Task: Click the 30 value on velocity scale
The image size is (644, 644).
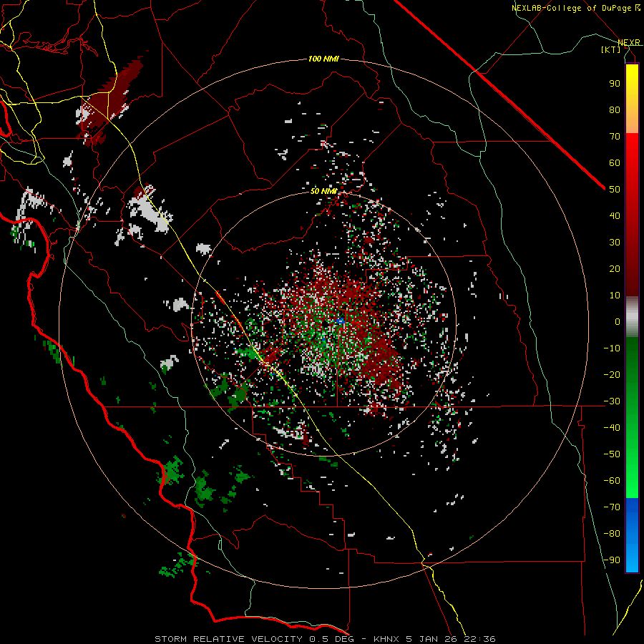Action: click(615, 243)
